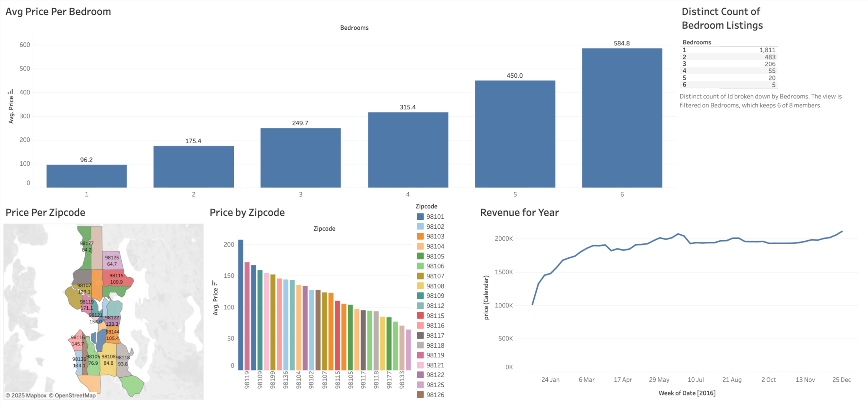868x404 pixels.
Task: Select the 3 bedrooms row showing 206
Action: (x=728, y=64)
